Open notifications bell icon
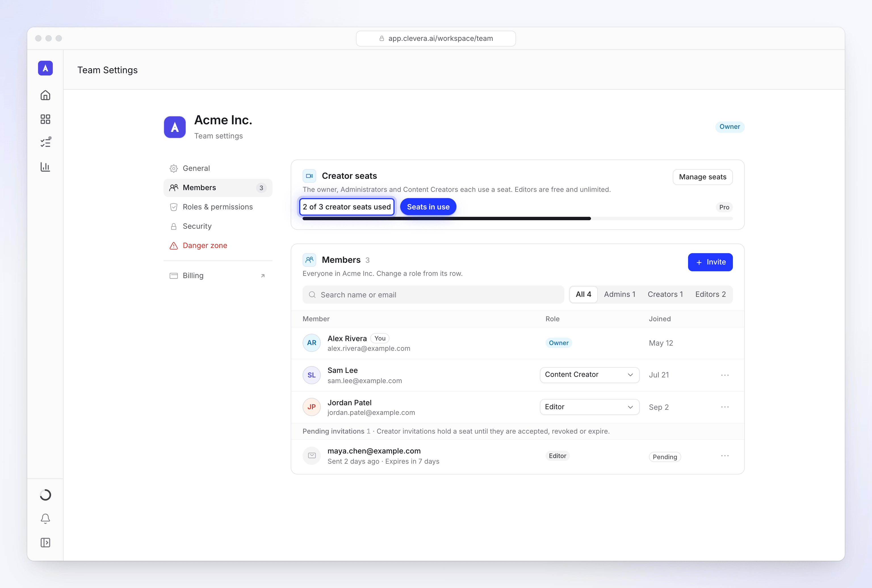Screen dimensions: 872x588 click(x=45, y=519)
